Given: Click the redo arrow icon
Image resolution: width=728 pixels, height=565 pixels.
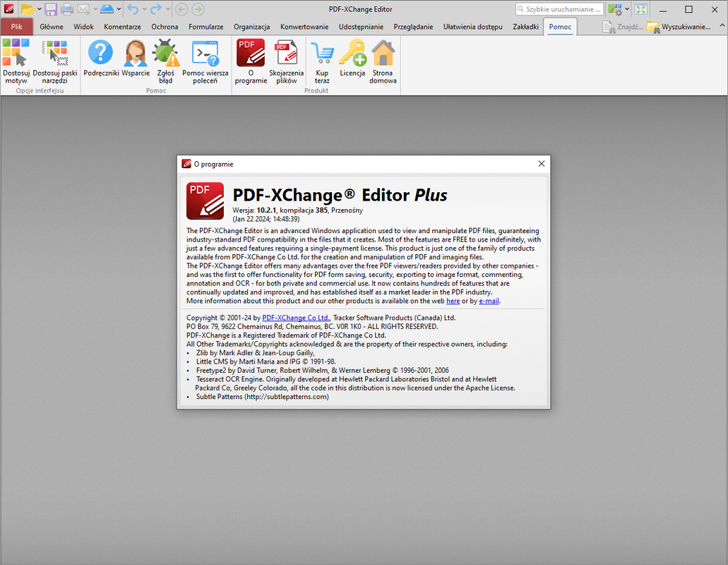Looking at the screenshot, I should click(x=156, y=9).
